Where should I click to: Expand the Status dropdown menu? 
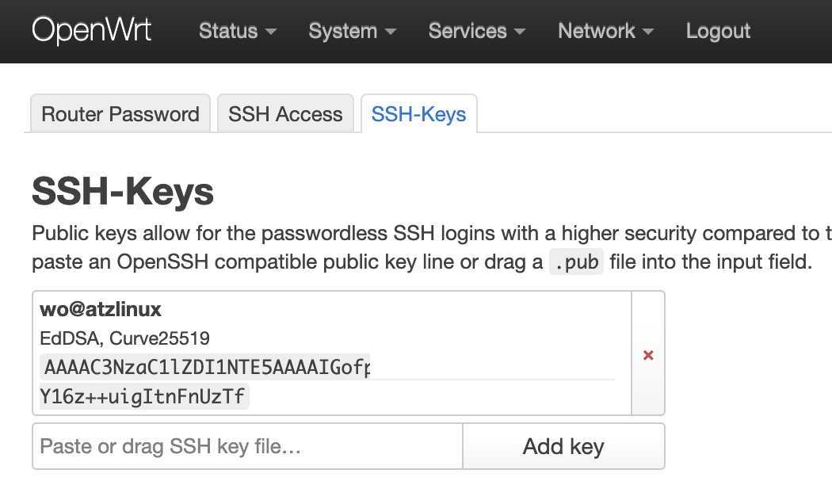click(238, 31)
